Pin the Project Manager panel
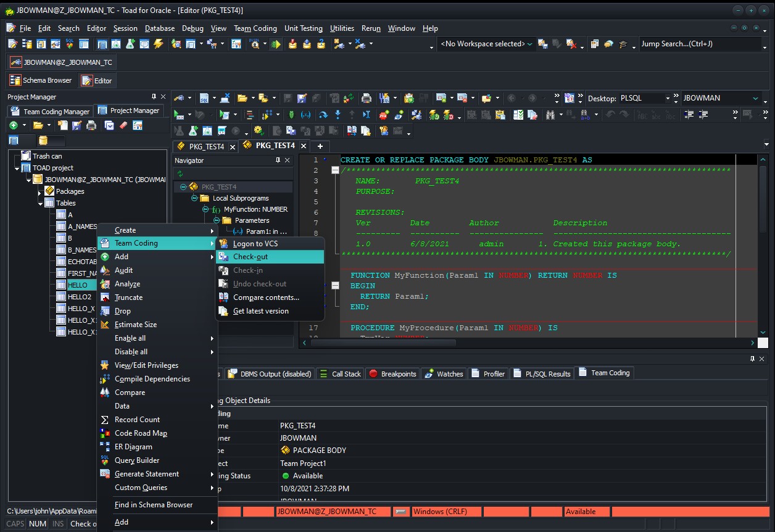 154,97
